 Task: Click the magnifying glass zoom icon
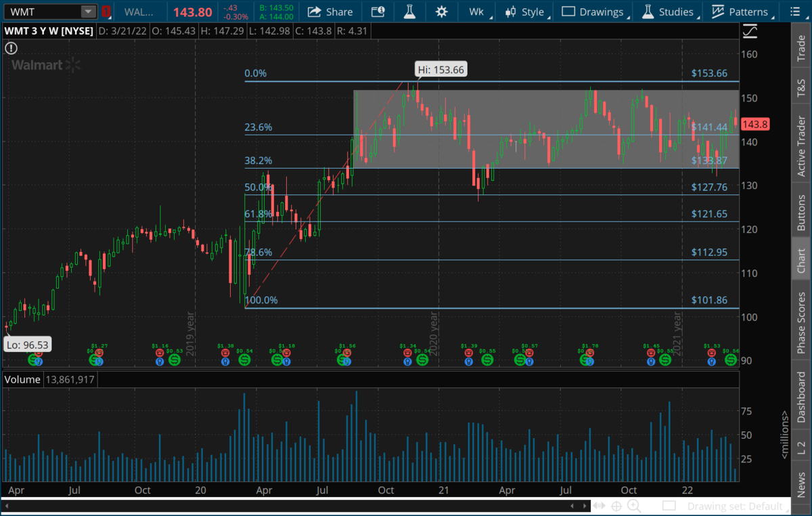[x=634, y=506]
